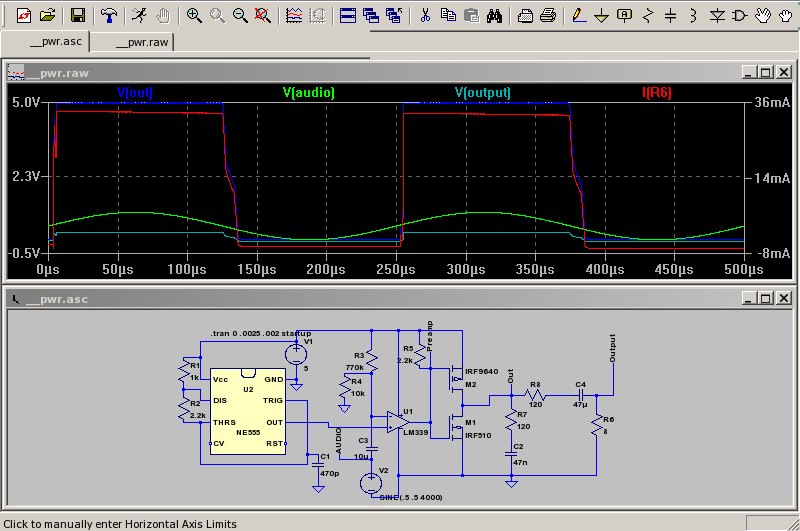
Task: Click the -0.5V left axis label
Action: pos(24,253)
